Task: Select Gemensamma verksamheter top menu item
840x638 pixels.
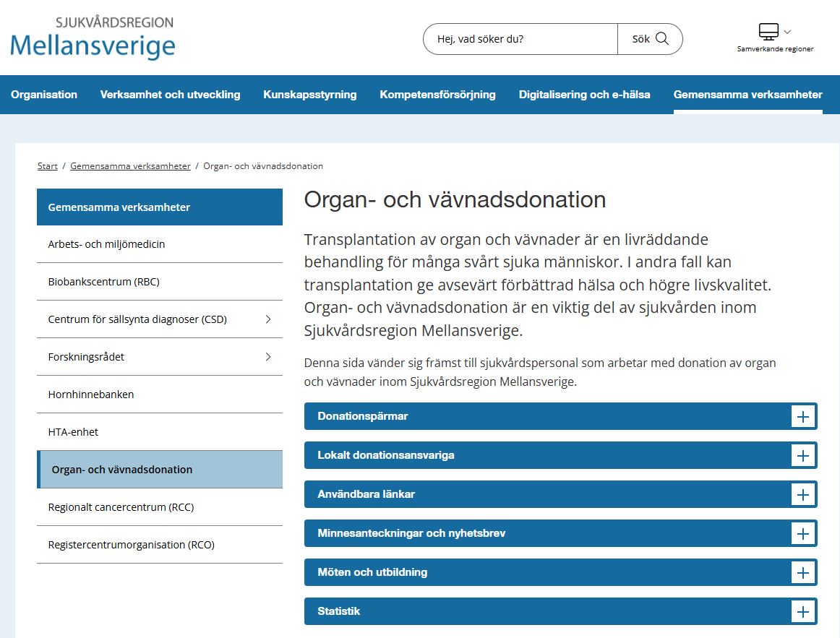Action: (x=748, y=95)
